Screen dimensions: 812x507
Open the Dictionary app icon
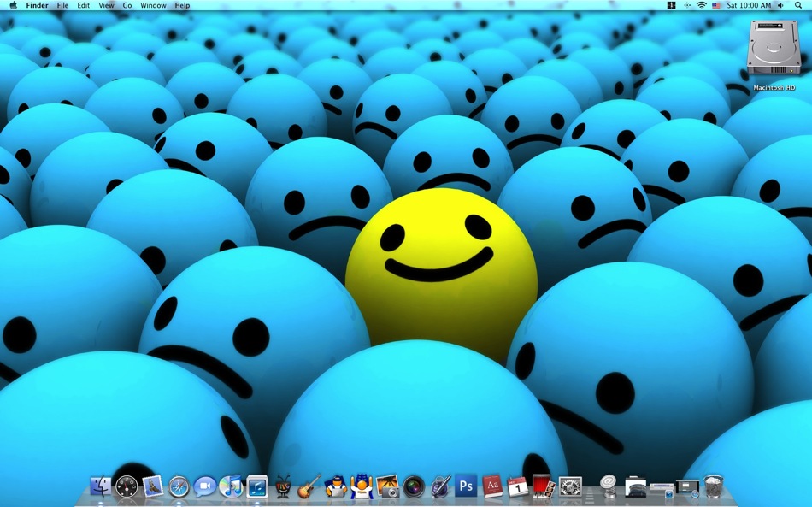coord(492,486)
